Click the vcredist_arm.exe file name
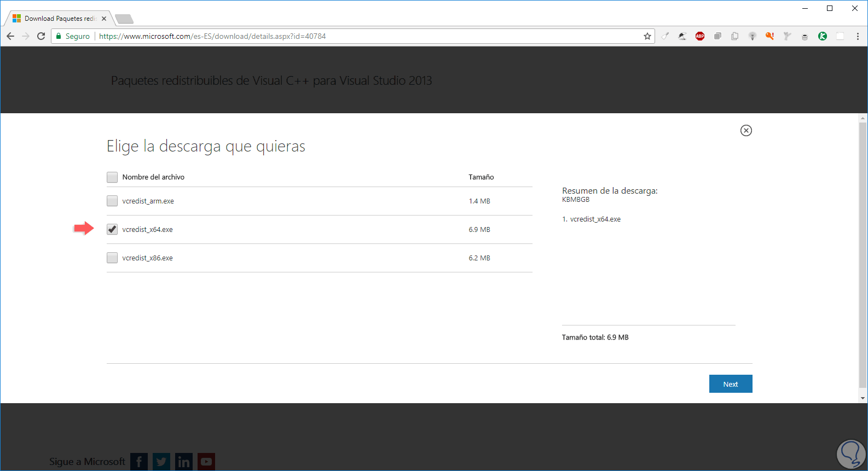Viewport: 868px width, 471px height. tap(148, 201)
